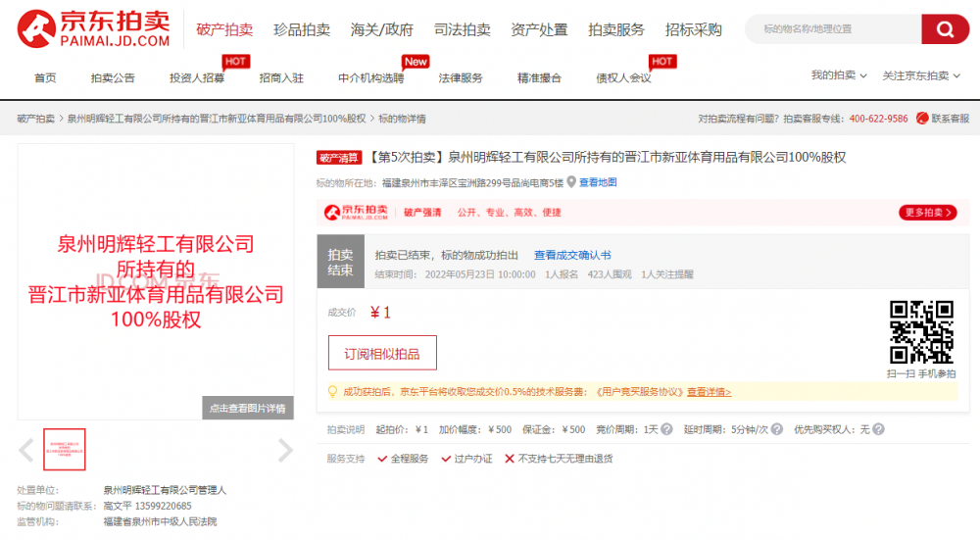Click 福建省泉州市中级人民法院 text
The width and height of the screenshot is (980, 540).
tap(160, 521)
